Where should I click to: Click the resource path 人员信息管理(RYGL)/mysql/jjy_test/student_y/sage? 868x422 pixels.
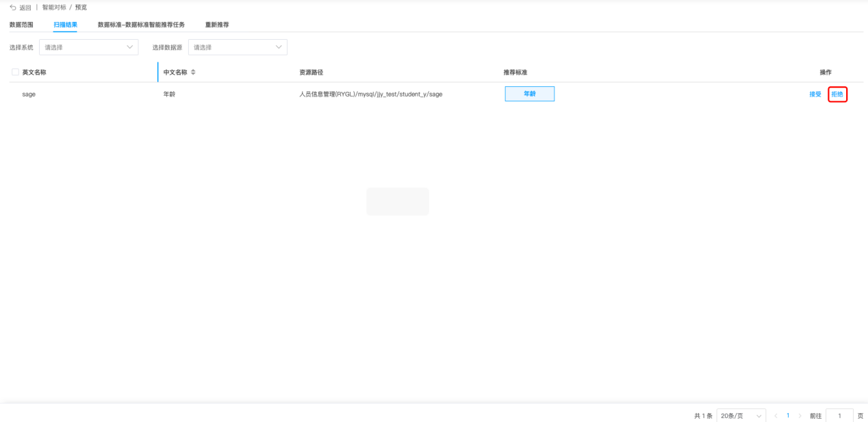[x=370, y=94]
